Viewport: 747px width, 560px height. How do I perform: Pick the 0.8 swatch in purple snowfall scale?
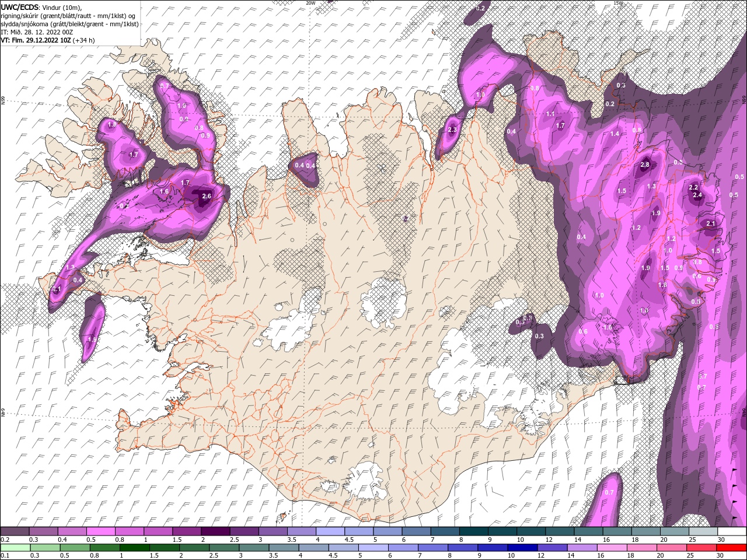pos(129,531)
